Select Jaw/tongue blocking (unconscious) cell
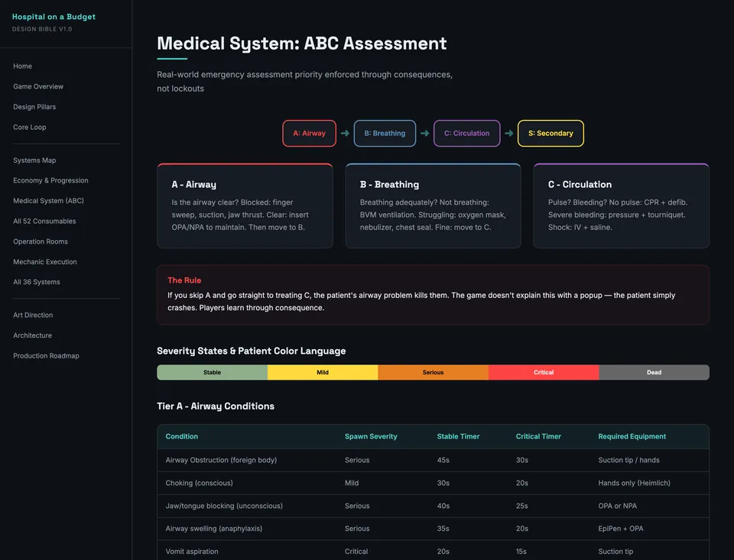 point(224,506)
